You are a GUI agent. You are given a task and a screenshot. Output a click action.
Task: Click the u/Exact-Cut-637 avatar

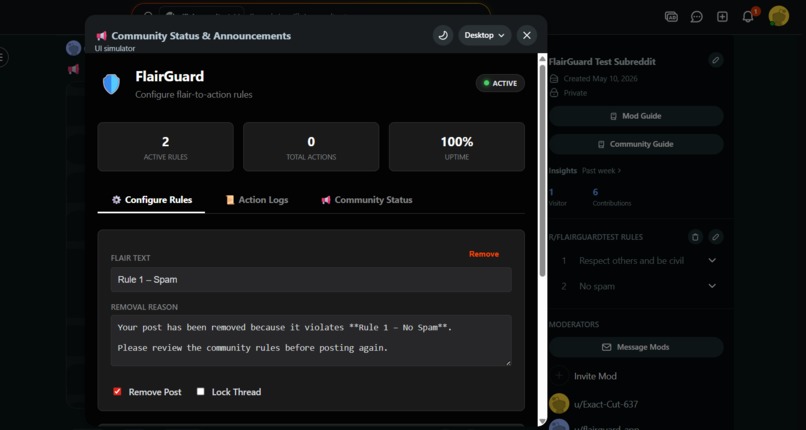pos(559,404)
